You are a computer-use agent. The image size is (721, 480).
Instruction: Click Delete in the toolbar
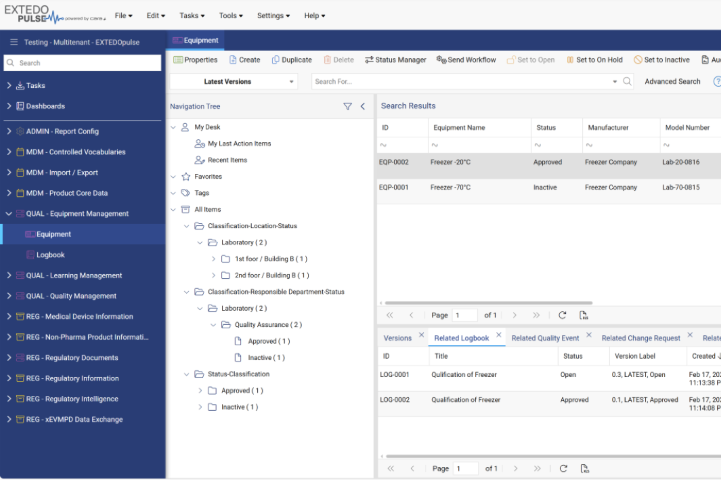(x=339, y=60)
